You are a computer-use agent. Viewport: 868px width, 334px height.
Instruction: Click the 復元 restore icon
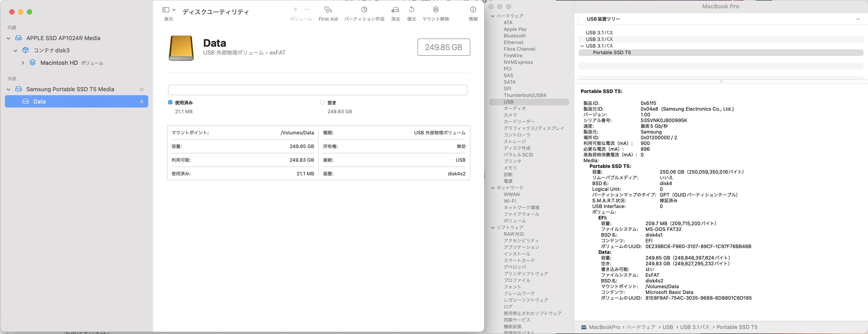(411, 10)
